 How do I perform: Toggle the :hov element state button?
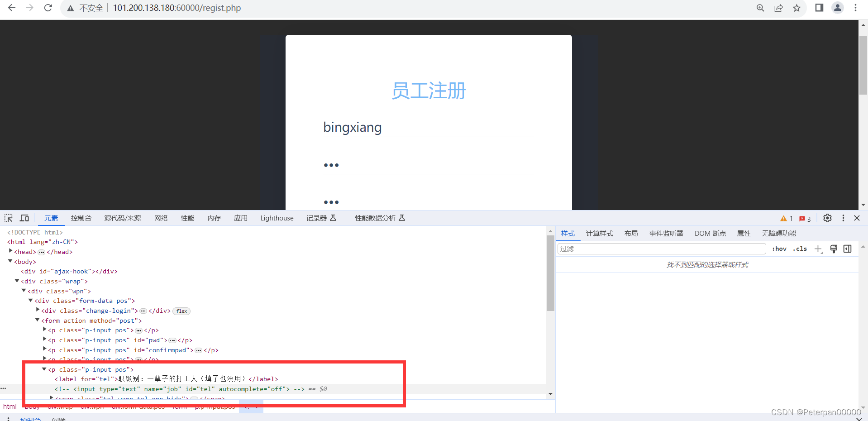click(x=779, y=249)
